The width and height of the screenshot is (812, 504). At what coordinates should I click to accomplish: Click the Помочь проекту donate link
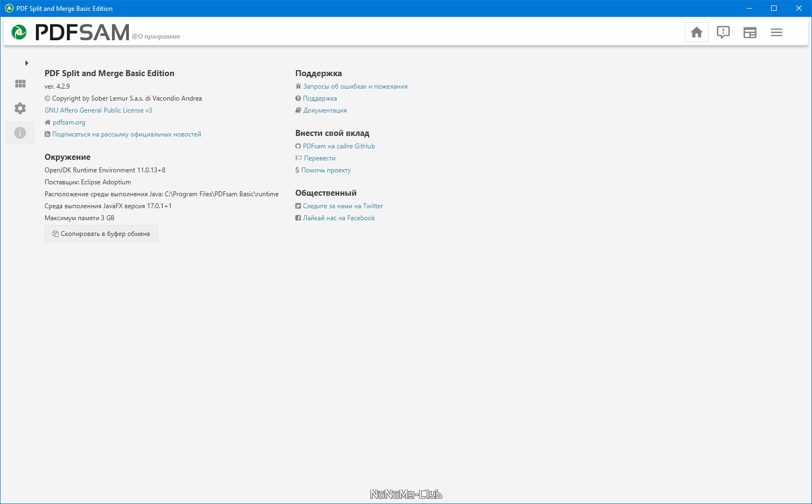coord(326,170)
